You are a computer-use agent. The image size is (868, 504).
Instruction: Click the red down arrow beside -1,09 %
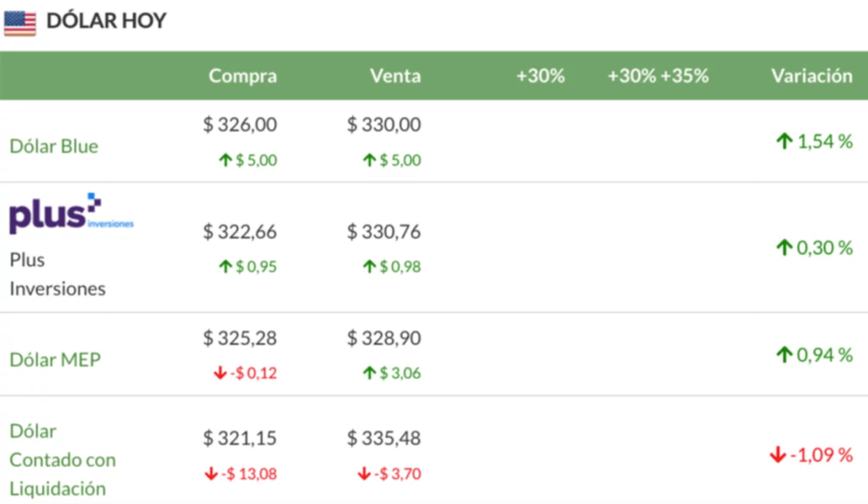coord(777,456)
